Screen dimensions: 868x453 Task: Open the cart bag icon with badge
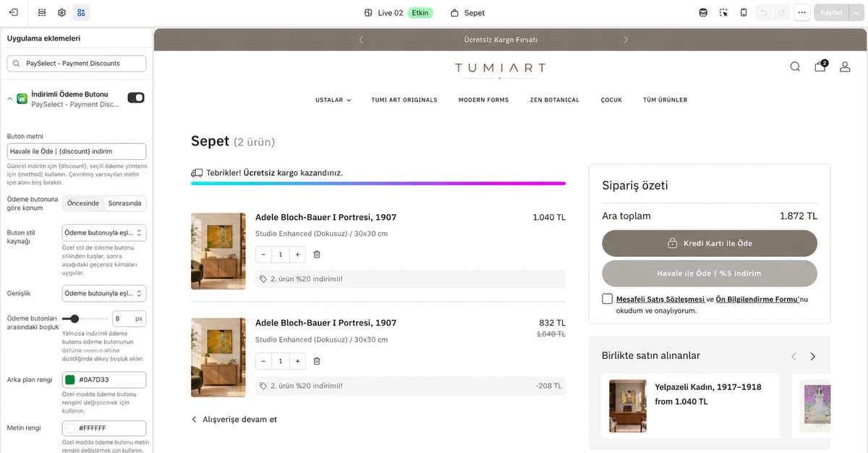click(x=820, y=66)
